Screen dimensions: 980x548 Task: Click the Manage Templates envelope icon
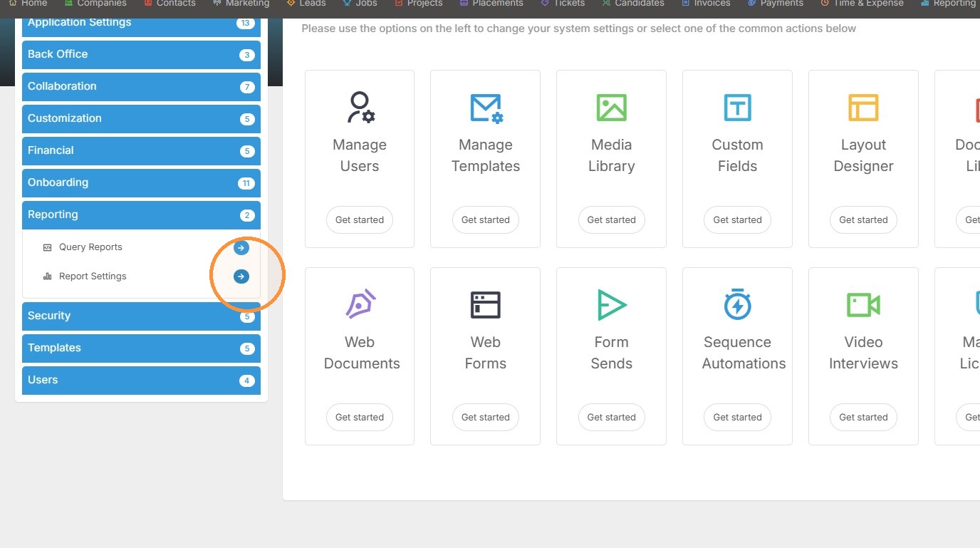point(486,108)
